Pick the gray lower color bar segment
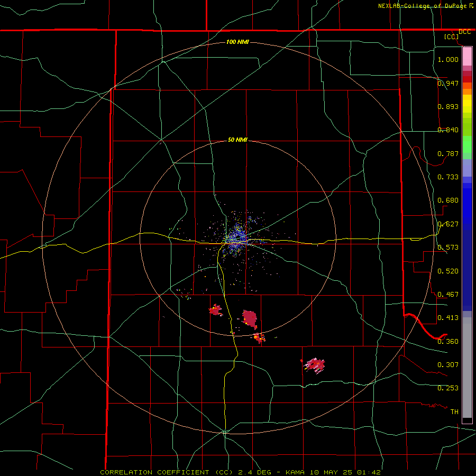Screen dimensions: 476x476 pos(467,368)
